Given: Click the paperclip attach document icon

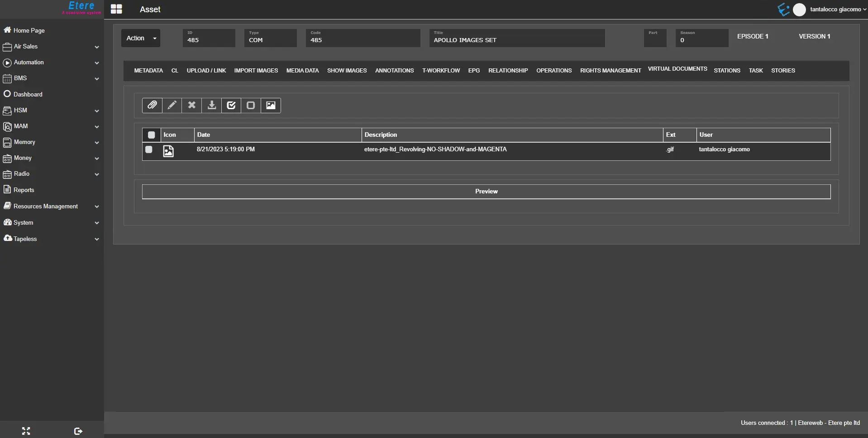Looking at the screenshot, I should pyautogui.click(x=152, y=105).
